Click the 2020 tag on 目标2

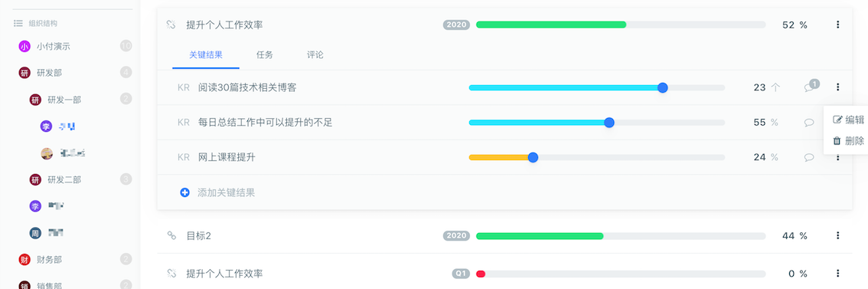click(456, 236)
